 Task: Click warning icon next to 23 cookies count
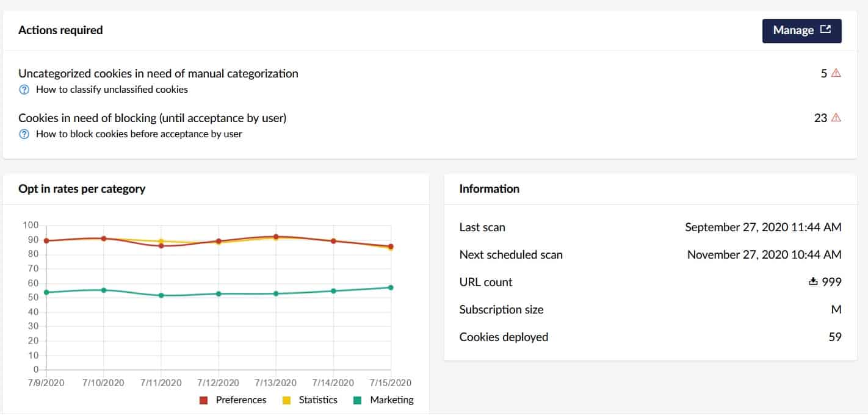(x=836, y=118)
